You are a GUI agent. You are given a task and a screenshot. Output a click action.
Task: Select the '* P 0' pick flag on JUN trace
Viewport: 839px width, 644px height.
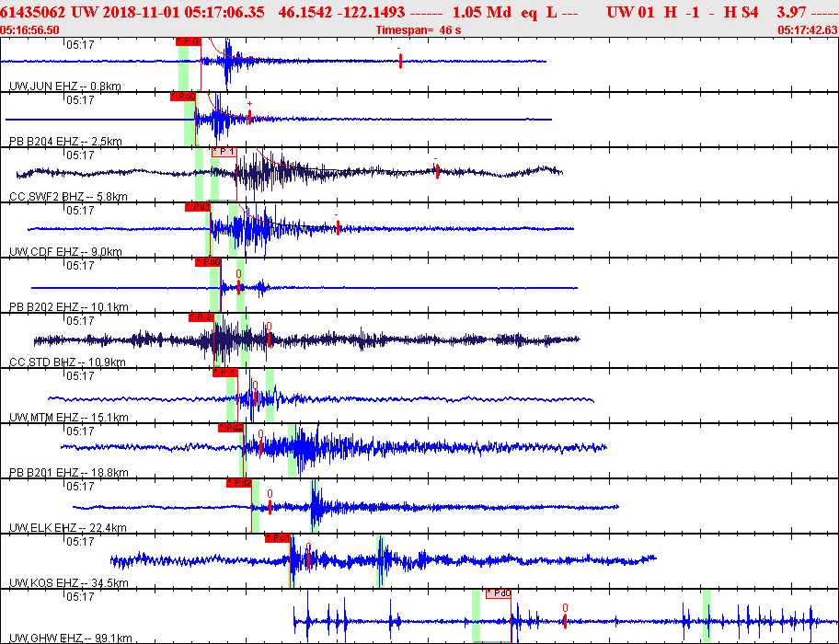coord(189,41)
